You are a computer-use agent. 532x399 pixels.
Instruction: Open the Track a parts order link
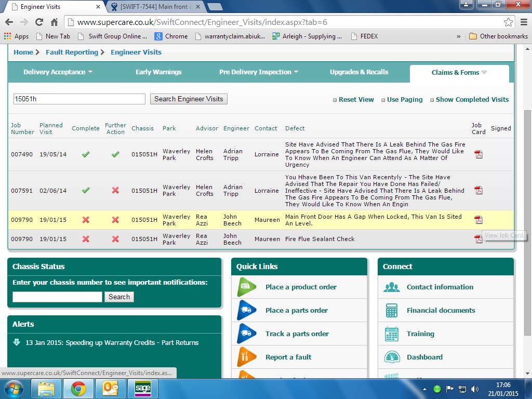coord(297,334)
